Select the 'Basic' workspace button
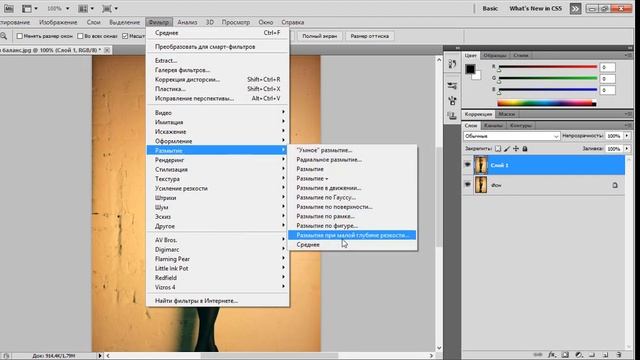This screenshot has height=360, width=640. coord(490,8)
